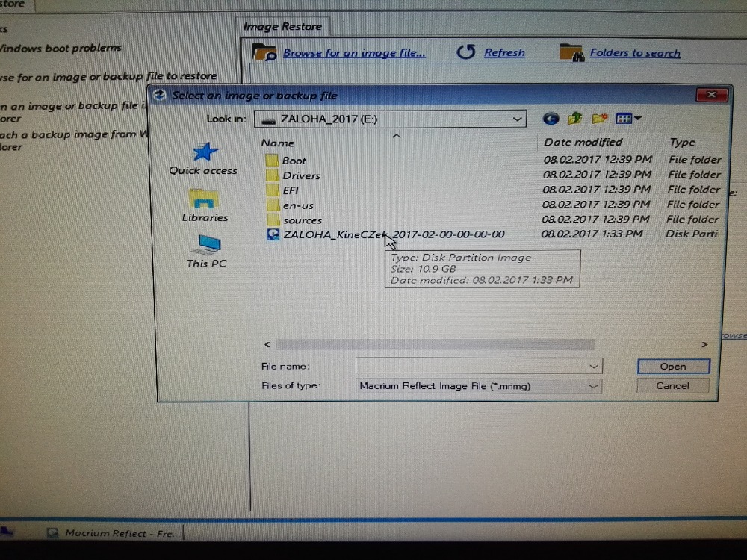The height and width of the screenshot is (560, 747).
Task: Select the Boot folder icon
Action: click(x=272, y=160)
